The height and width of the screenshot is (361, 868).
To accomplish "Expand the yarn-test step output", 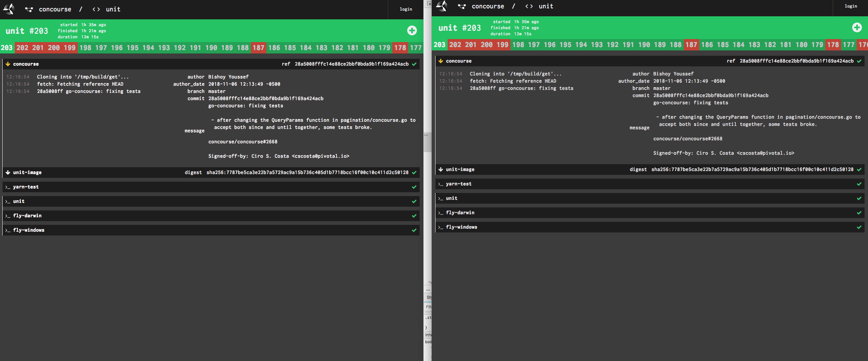I will [x=208, y=187].
